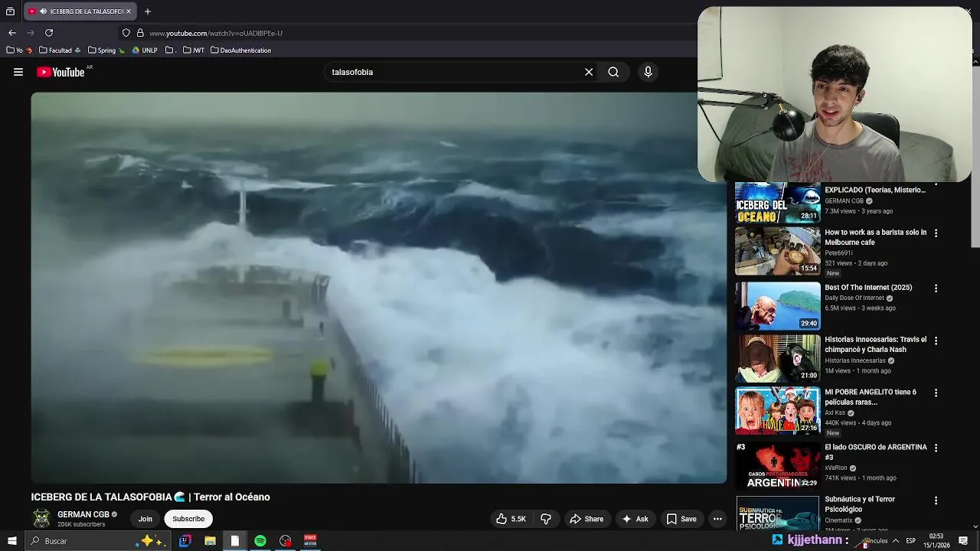Open tracking protection shield icon
This screenshot has width=980, height=551.
(126, 33)
